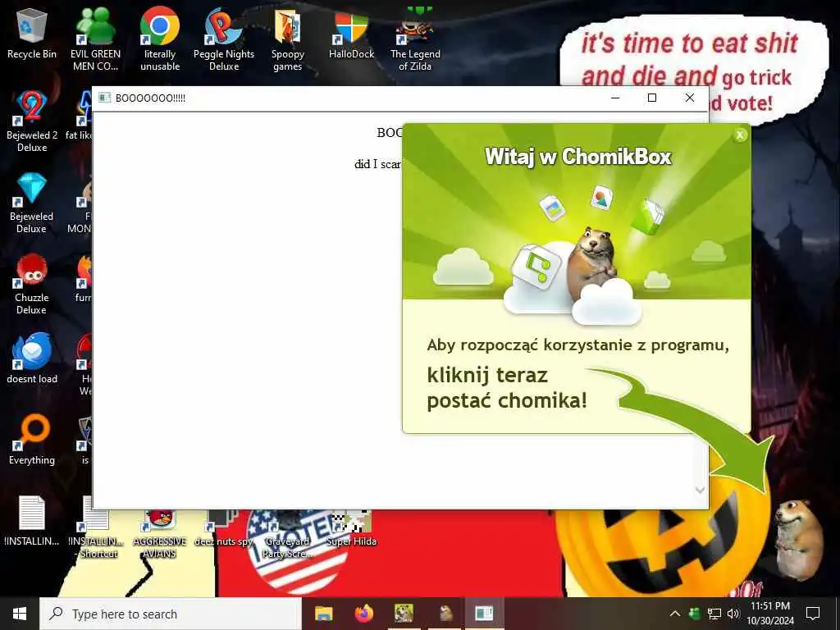
Task: Click 'kliknij teraz postać chomika!' text
Action: pyautogui.click(x=507, y=387)
